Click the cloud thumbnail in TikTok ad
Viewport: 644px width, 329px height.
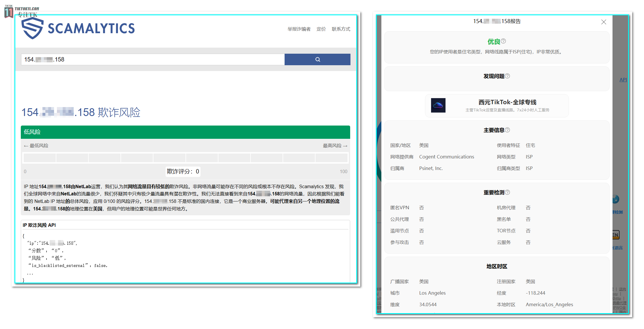[438, 105]
